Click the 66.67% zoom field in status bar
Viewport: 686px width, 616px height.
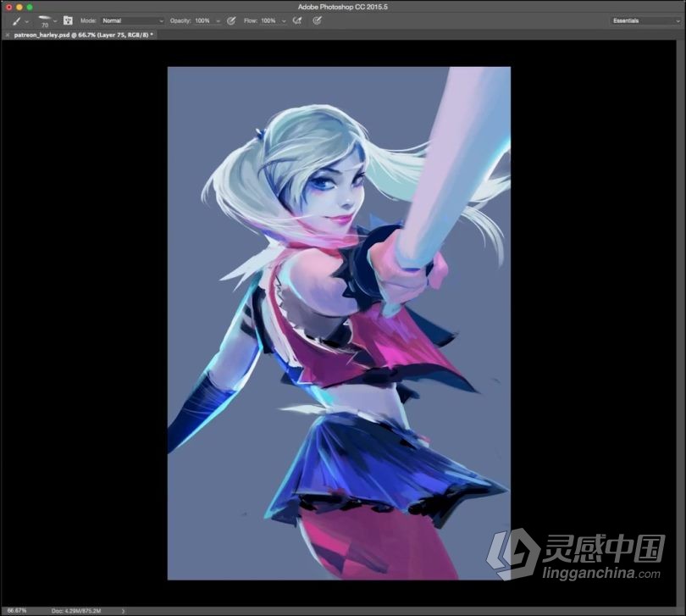17,610
